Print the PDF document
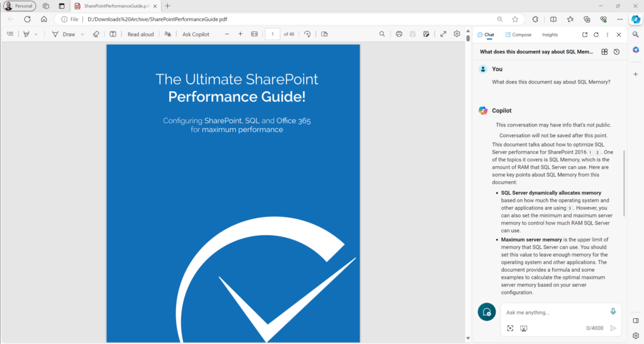The image size is (644, 344). click(399, 34)
